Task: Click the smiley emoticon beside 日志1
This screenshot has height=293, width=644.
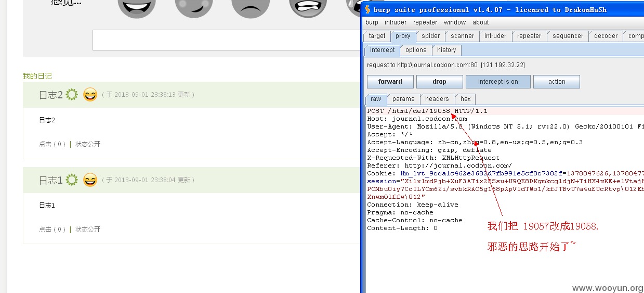Action: point(90,180)
